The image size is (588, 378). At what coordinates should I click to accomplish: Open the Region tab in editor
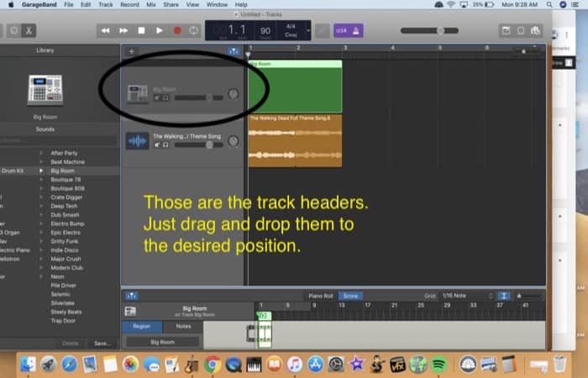click(x=141, y=326)
